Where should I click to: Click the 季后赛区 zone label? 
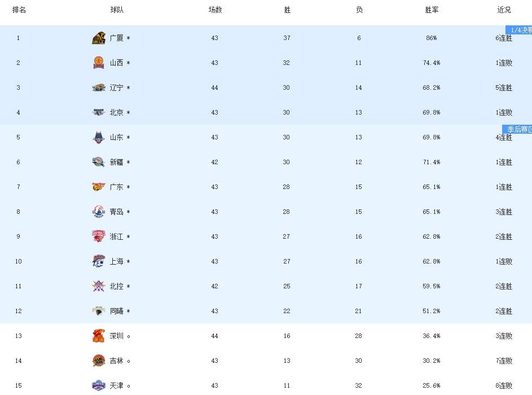pyautogui.click(x=517, y=129)
